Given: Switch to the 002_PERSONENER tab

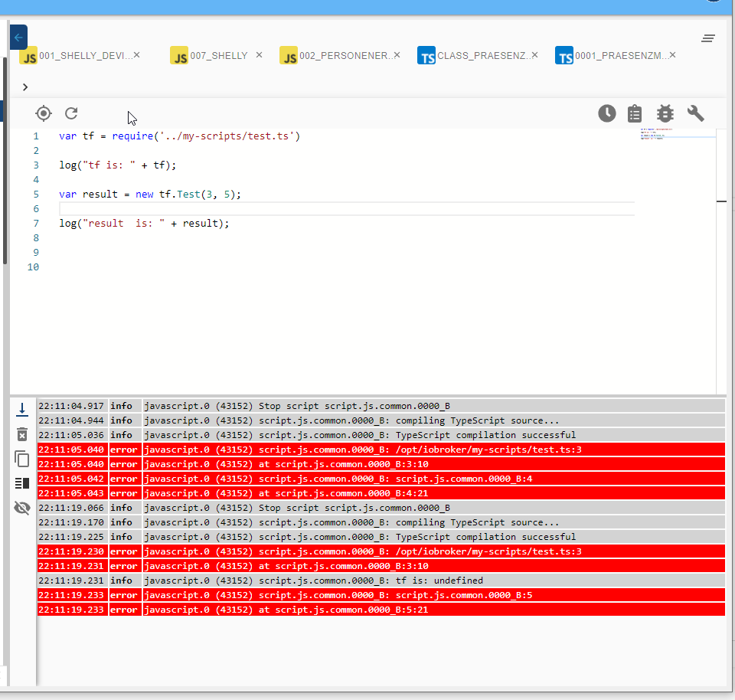Looking at the screenshot, I should pos(345,56).
